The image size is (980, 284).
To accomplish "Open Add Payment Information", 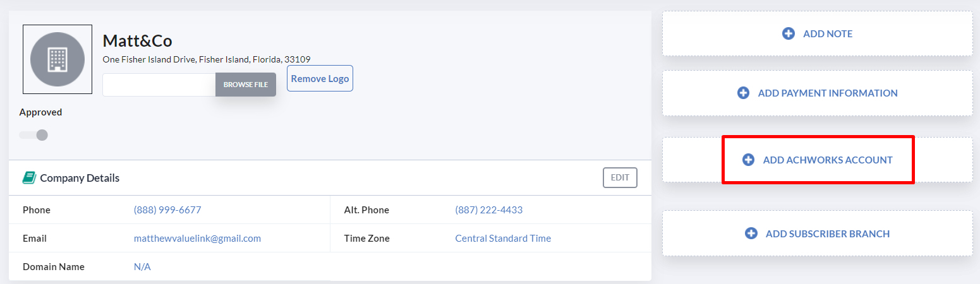I will 817,93.
